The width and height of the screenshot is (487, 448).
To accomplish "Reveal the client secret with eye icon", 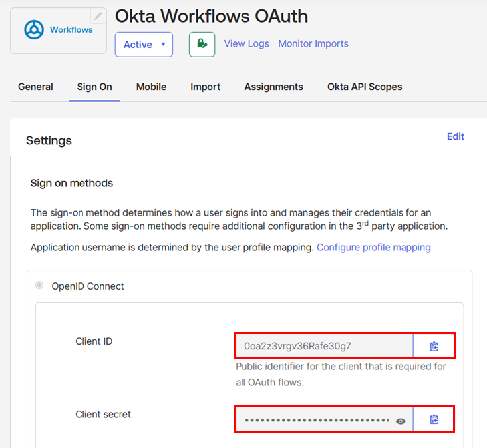I will click(401, 421).
